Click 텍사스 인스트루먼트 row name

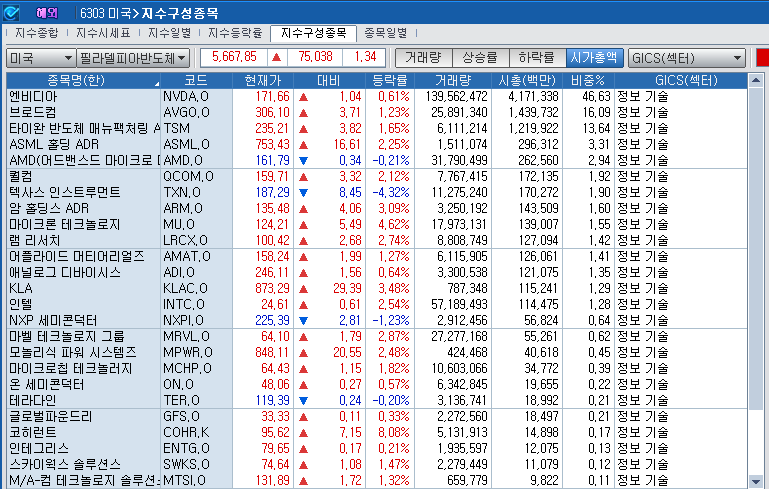pyautogui.click(x=65, y=192)
